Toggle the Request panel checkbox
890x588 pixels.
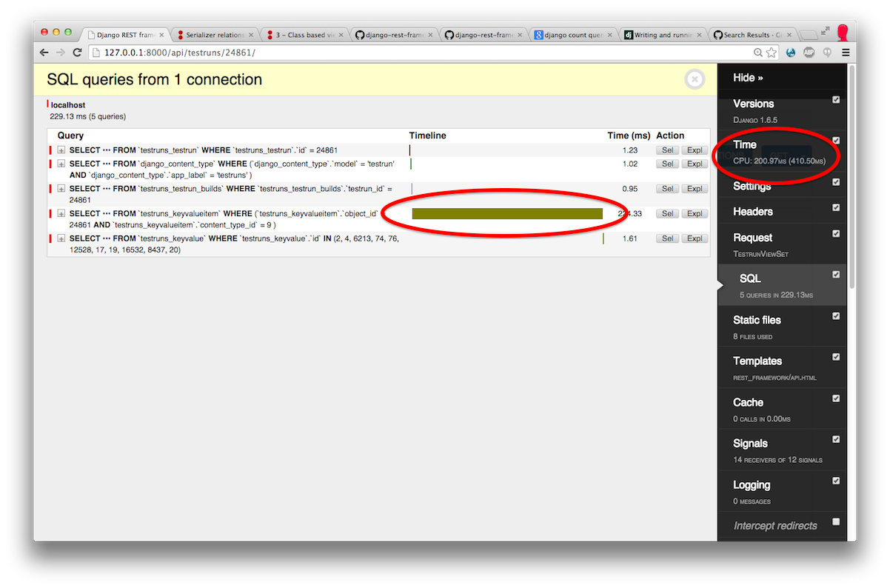coord(836,233)
